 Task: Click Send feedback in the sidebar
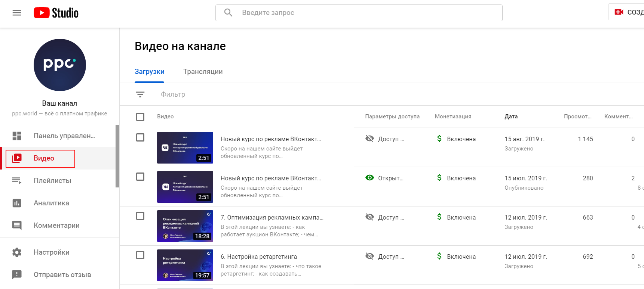click(62, 275)
